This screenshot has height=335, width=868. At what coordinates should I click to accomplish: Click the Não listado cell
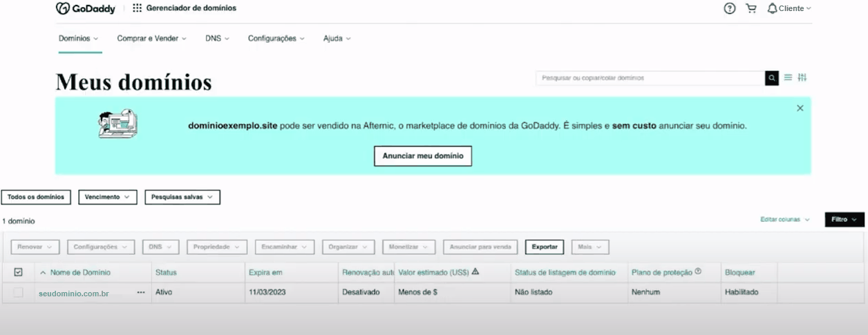534,292
